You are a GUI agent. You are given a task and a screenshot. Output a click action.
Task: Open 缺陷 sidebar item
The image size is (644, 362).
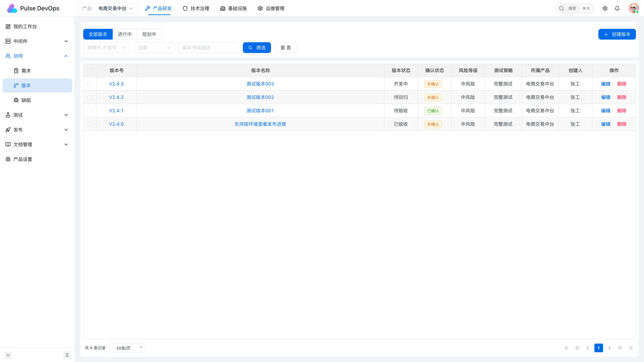pos(37,100)
